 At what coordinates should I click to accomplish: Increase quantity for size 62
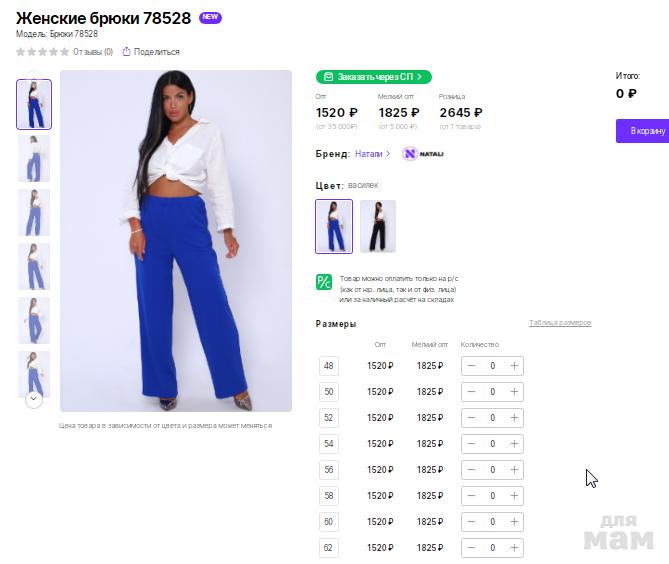(x=514, y=548)
